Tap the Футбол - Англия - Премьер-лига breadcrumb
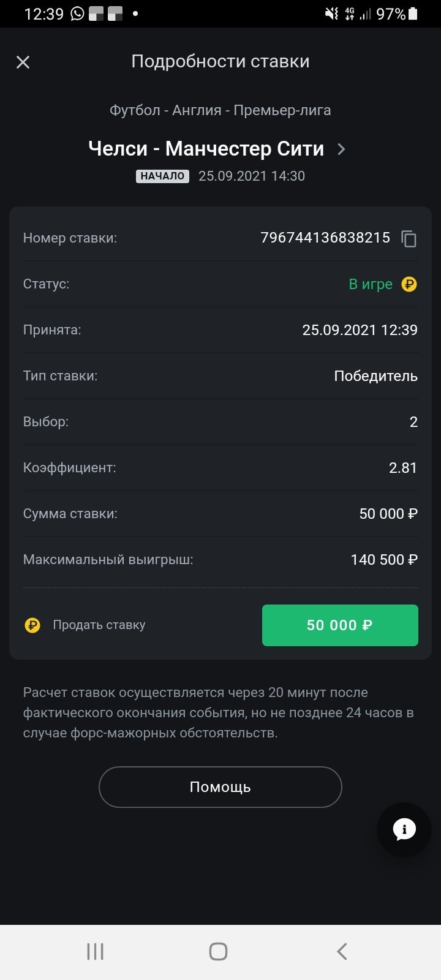Screen dimensions: 441x980 click(x=220, y=110)
